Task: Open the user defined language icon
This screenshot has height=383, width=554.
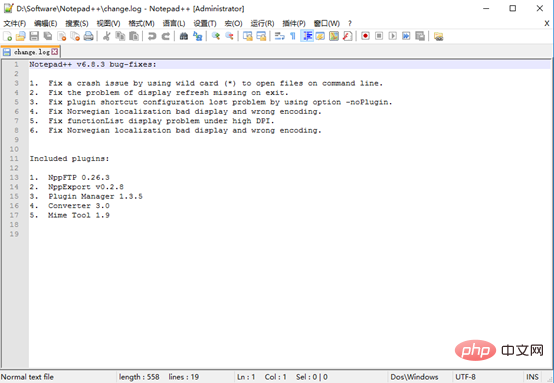Action: (x=320, y=36)
